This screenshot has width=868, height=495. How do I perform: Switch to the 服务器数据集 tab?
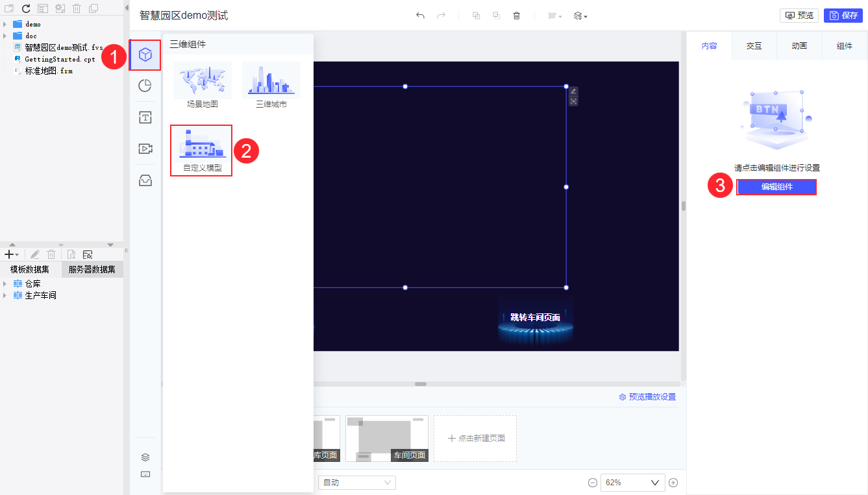point(92,269)
